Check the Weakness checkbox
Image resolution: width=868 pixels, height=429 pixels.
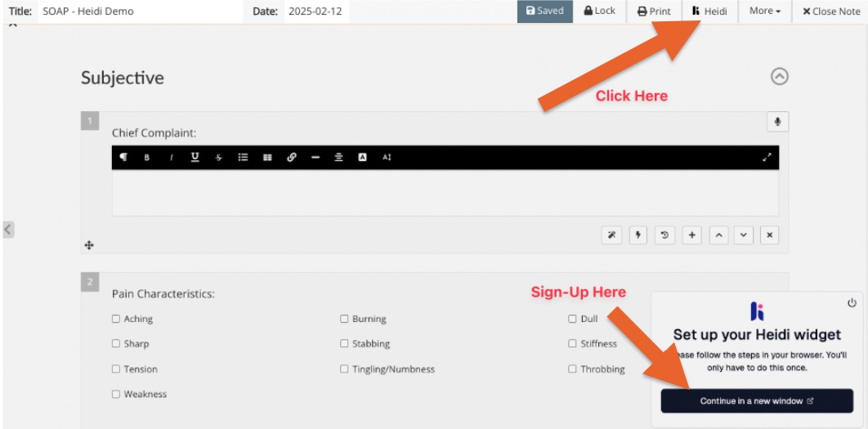(x=116, y=394)
